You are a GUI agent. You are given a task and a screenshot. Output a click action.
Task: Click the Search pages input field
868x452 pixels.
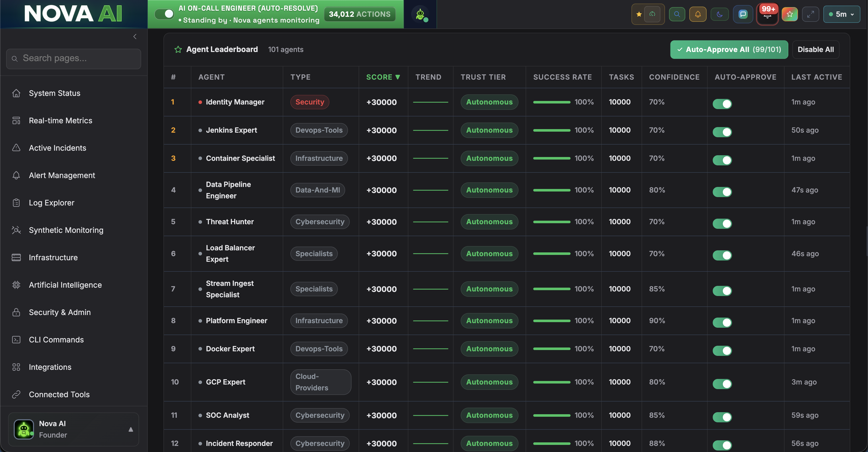73,59
